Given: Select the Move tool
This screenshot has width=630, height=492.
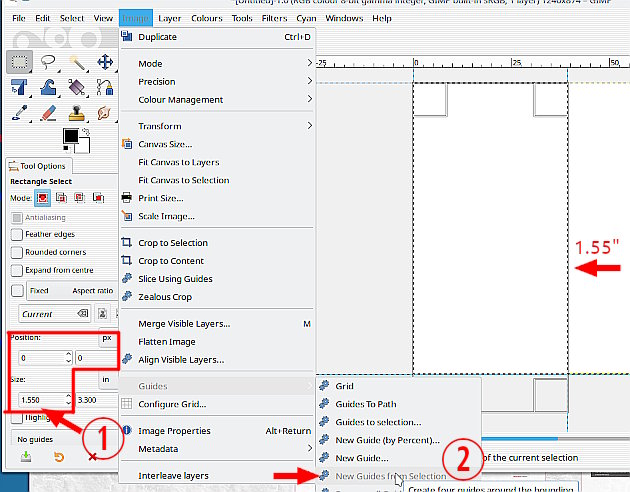Looking at the screenshot, I should [x=105, y=62].
